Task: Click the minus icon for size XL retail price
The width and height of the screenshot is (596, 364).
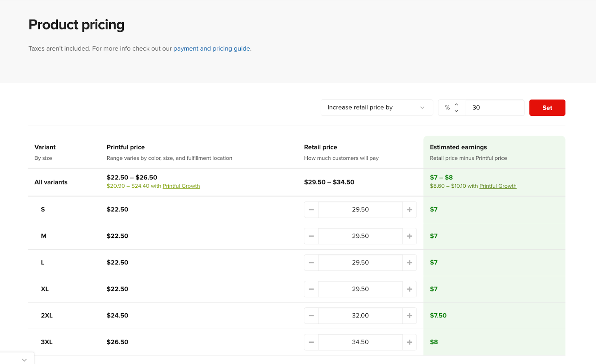Action: (x=311, y=289)
